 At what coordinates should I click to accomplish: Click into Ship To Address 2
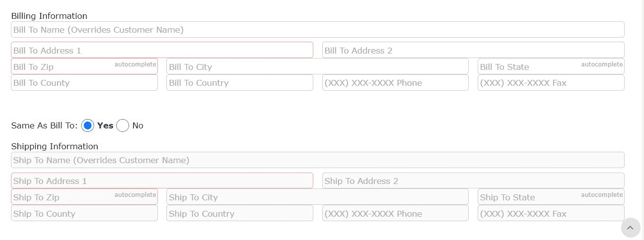tap(473, 180)
